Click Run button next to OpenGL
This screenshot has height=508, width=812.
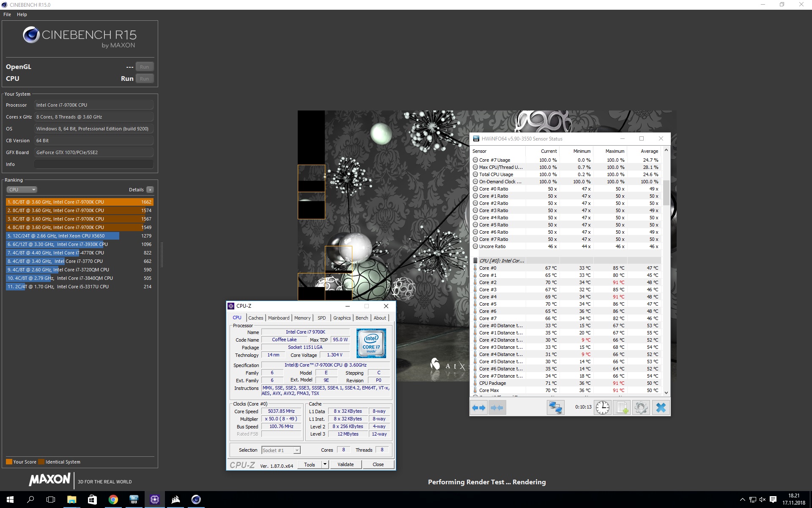pyautogui.click(x=144, y=67)
